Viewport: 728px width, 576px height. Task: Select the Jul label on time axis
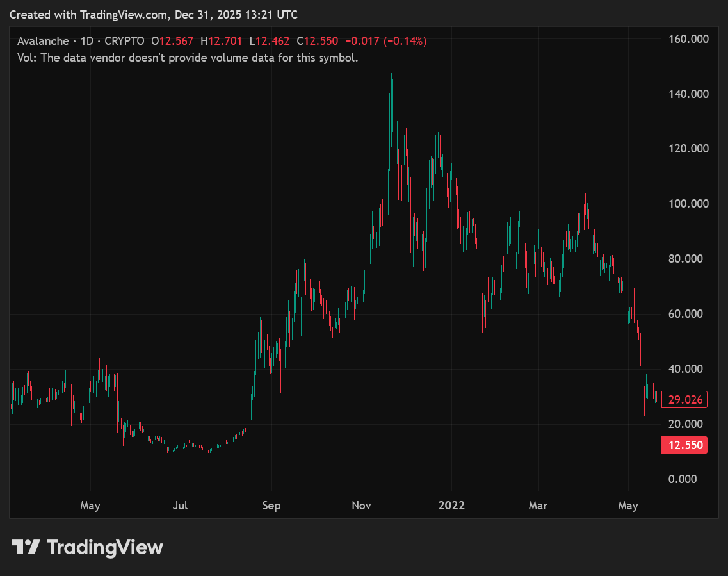click(181, 506)
